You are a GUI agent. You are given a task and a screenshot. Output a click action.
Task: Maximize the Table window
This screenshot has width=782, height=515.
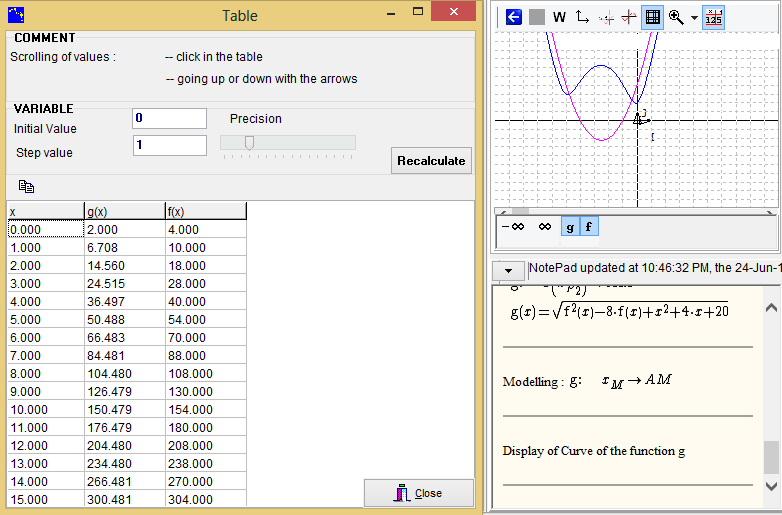click(x=417, y=12)
